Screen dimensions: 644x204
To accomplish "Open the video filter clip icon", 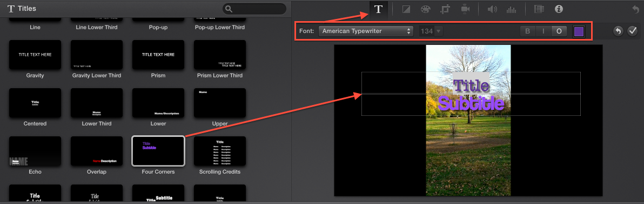I will click(x=539, y=9).
